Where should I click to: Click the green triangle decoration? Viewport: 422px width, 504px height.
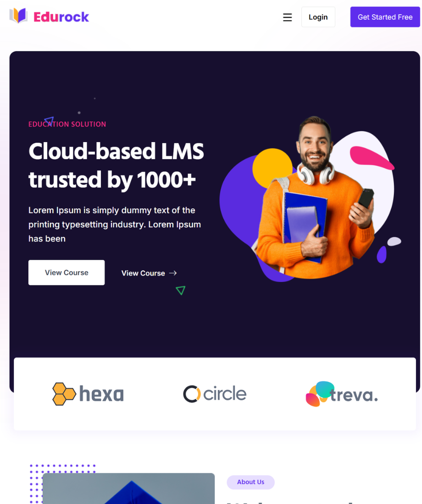coord(181,290)
